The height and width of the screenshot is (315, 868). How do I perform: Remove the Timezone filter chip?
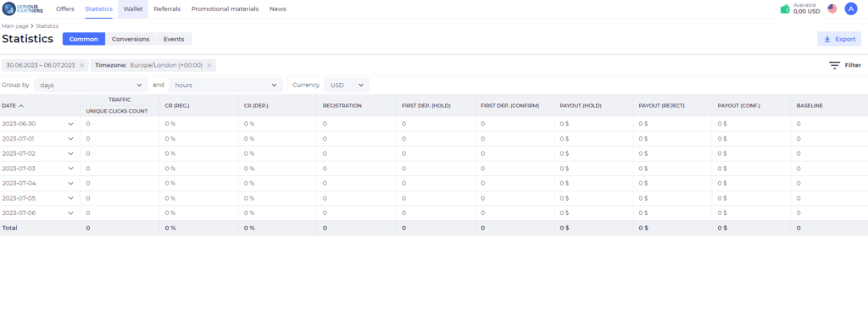(209, 65)
